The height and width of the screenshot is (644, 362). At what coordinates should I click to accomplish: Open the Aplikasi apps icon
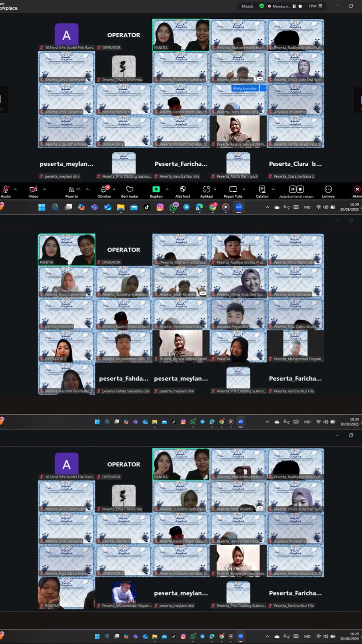tap(206, 189)
